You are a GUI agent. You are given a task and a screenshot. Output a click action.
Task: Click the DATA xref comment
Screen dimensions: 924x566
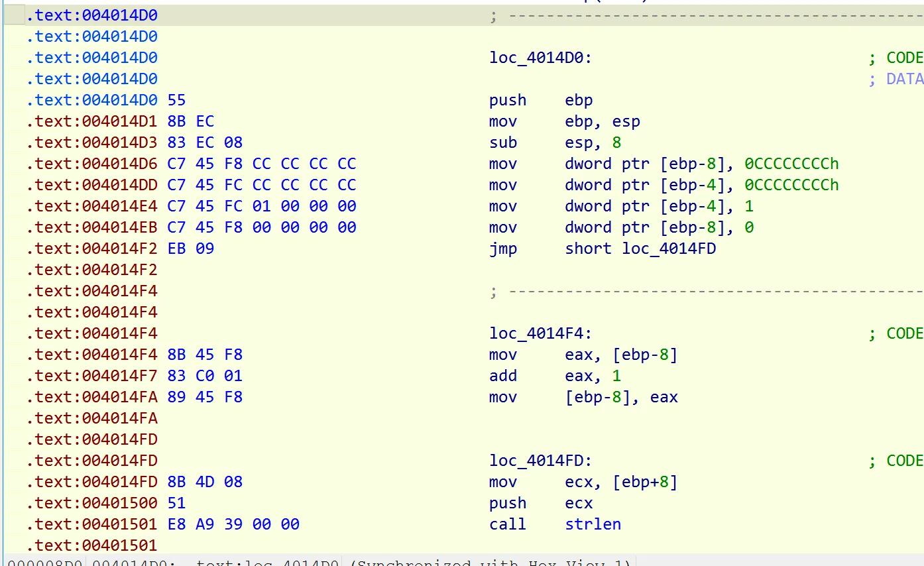click(x=896, y=79)
